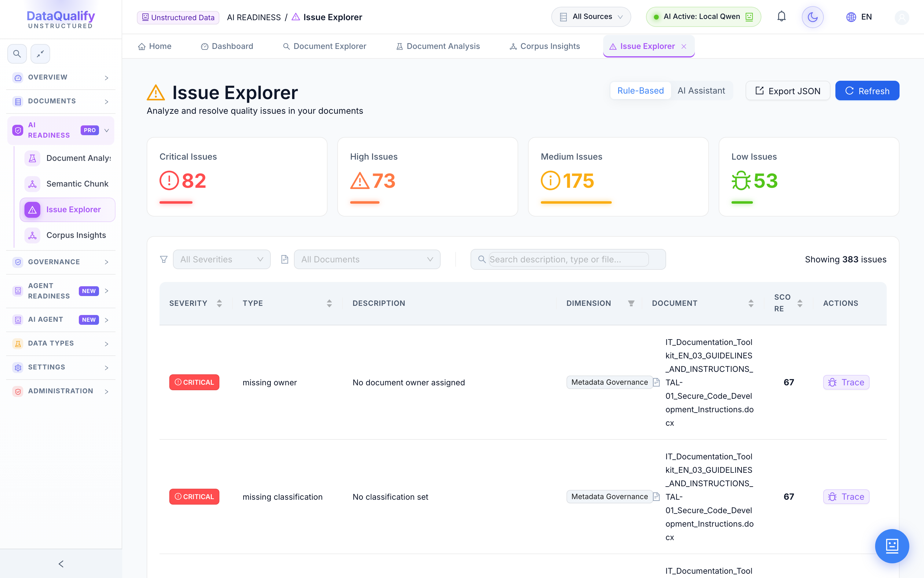Click the search description input field
Screen dimensions: 924x578
tap(569, 260)
